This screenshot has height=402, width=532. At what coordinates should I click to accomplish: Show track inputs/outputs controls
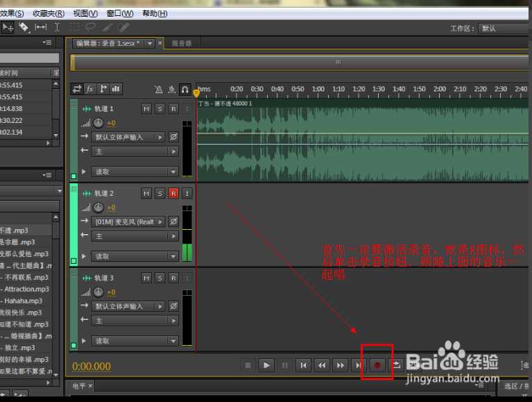coord(77,89)
